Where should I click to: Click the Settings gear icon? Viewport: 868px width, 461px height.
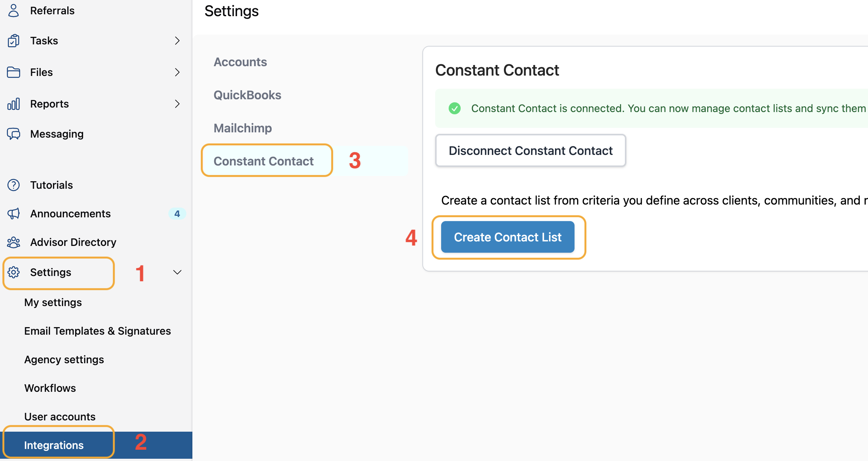(14, 272)
